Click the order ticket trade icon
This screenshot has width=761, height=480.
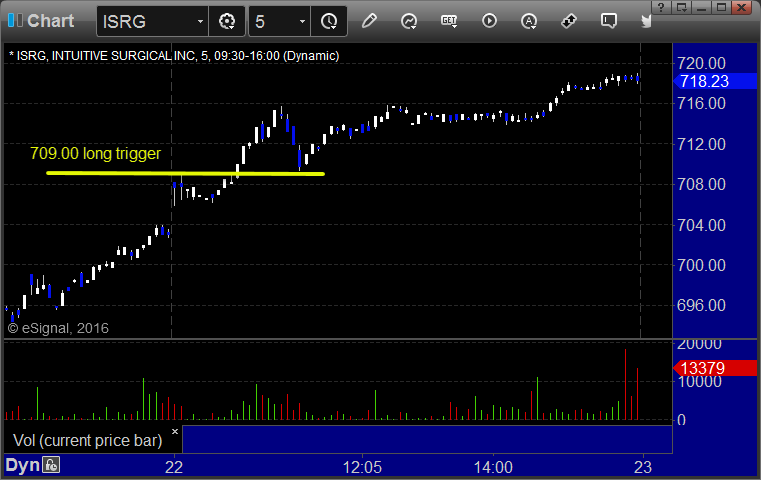569,21
